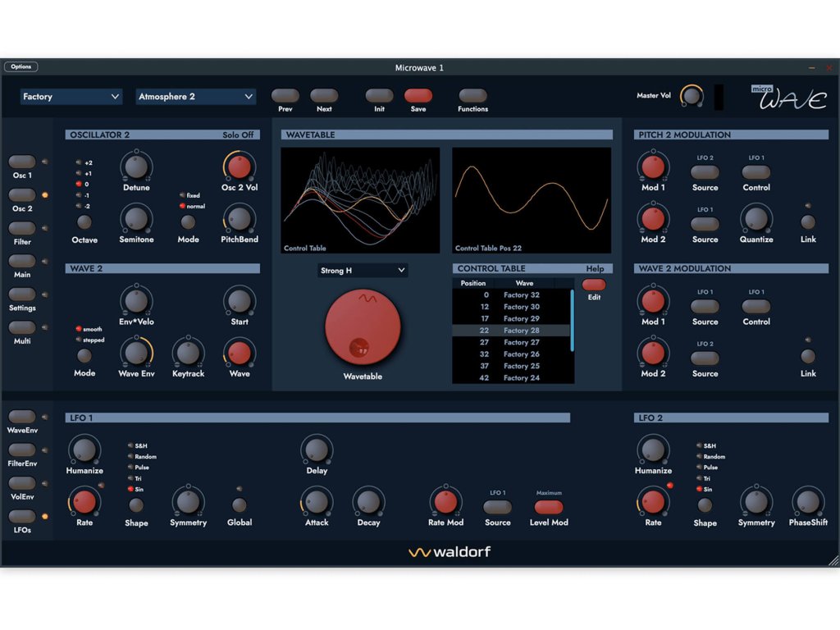Switch to the Osc 2 page
Screen dimensions: 840x630
click(22, 194)
